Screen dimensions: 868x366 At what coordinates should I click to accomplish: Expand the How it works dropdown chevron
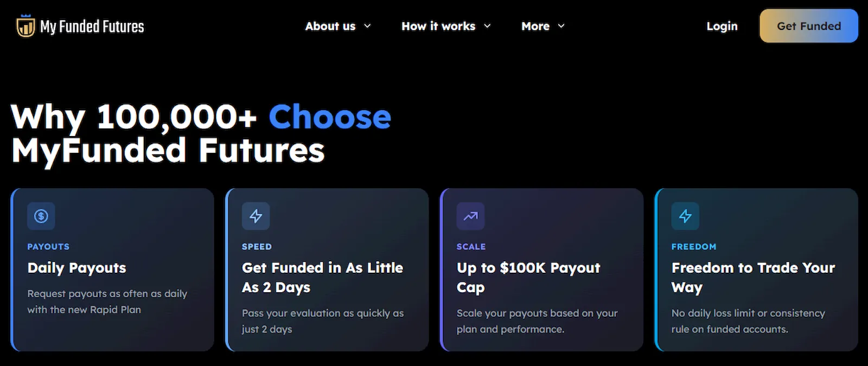point(487,26)
